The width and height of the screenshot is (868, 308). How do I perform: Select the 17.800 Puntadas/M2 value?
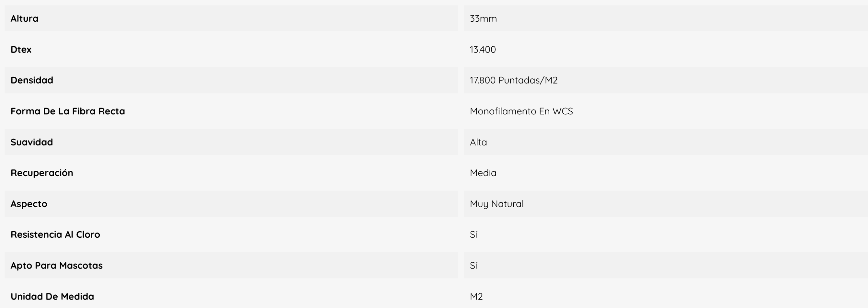pyautogui.click(x=513, y=80)
